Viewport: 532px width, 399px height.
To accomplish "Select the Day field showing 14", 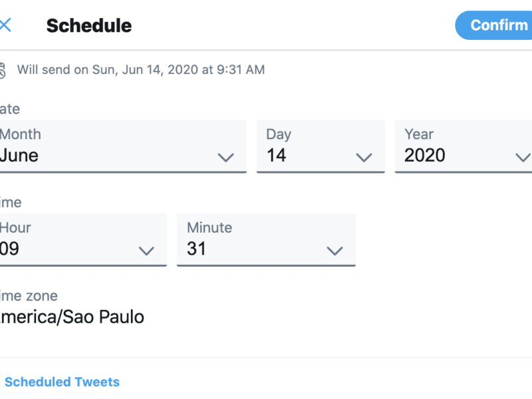I will click(321, 146).
